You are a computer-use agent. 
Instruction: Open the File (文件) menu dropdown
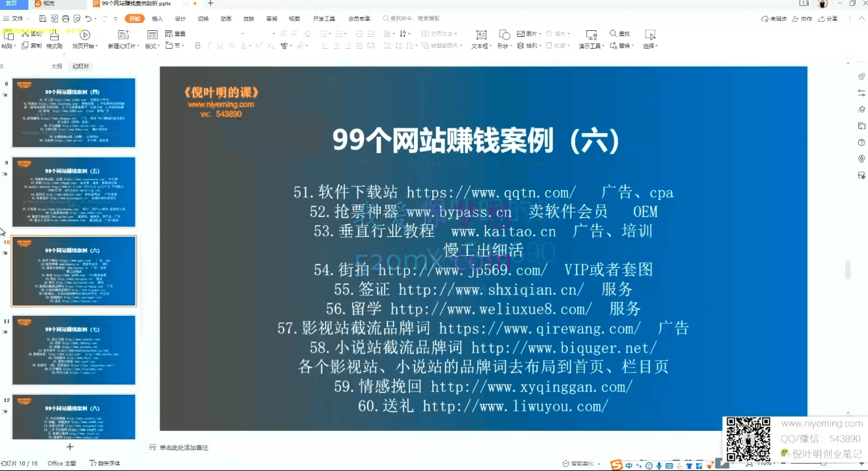[16, 19]
